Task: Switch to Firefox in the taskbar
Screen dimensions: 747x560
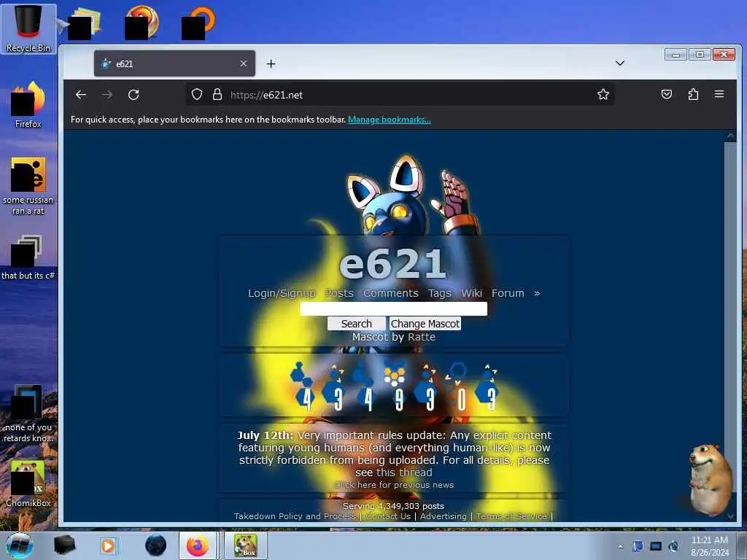Action: (197, 545)
